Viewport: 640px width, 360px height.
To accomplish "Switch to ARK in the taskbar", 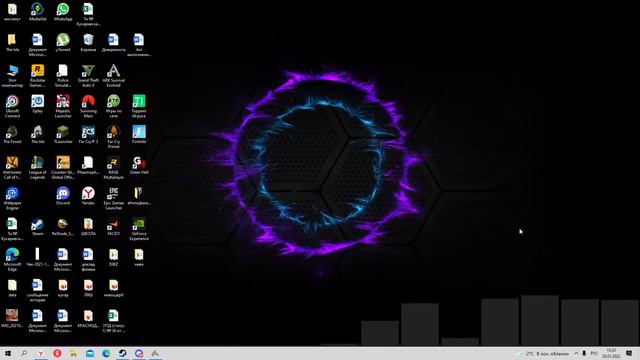I will pos(155,353).
